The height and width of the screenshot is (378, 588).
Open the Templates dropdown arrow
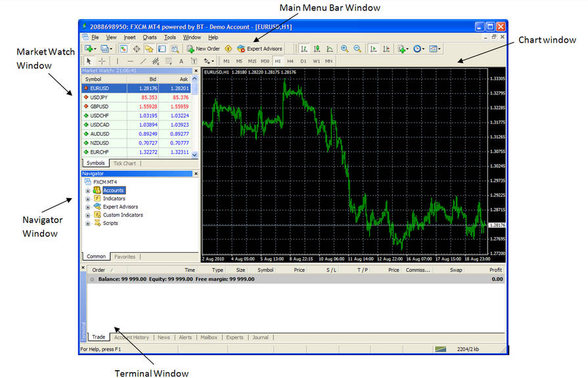coord(439,49)
